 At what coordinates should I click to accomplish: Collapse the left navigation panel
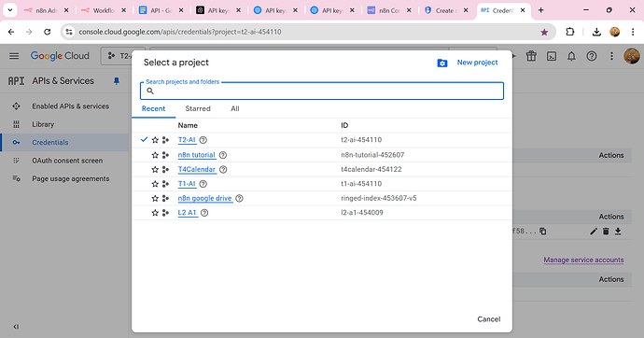[16, 327]
